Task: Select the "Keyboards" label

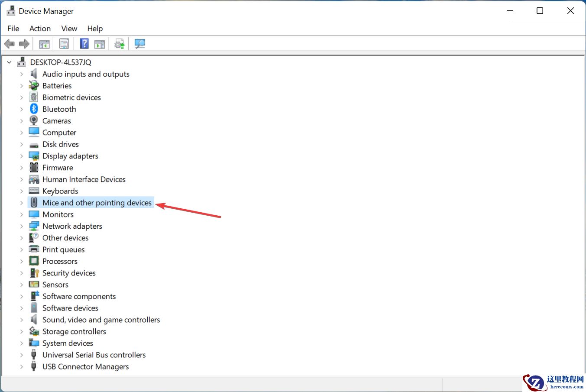Action: tap(60, 191)
